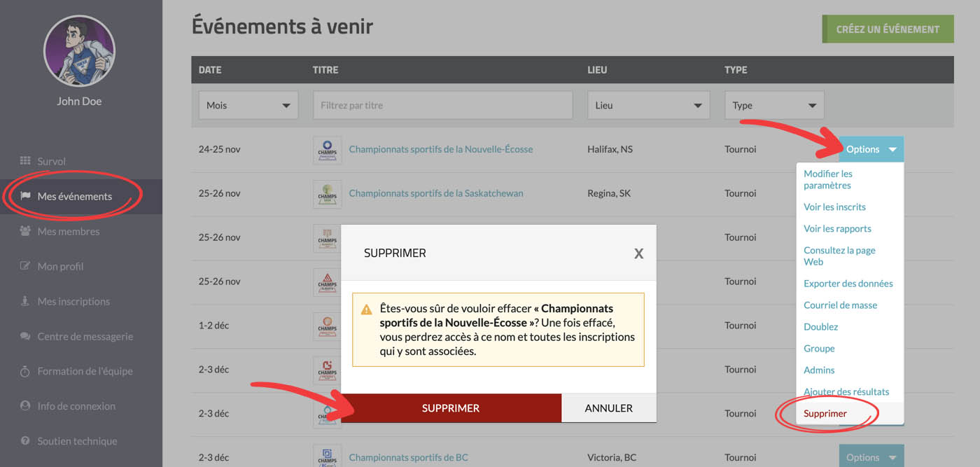The width and height of the screenshot is (980, 467).
Task: Select Voir les inscrits menu entry
Action: tap(834, 207)
